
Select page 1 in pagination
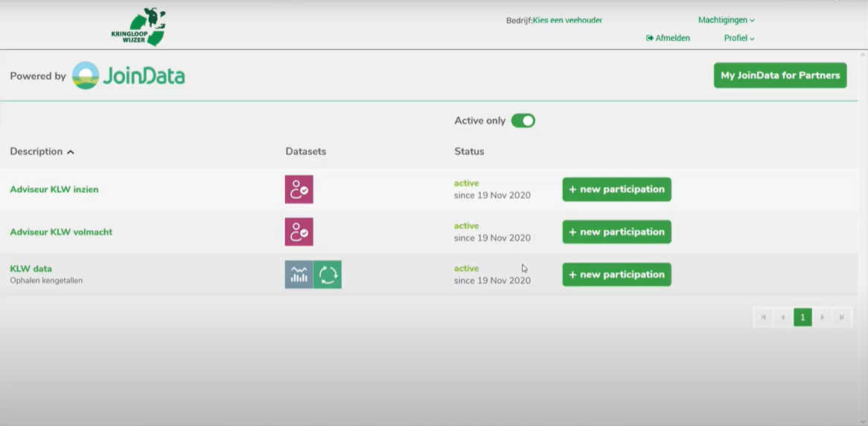[x=802, y=317]
